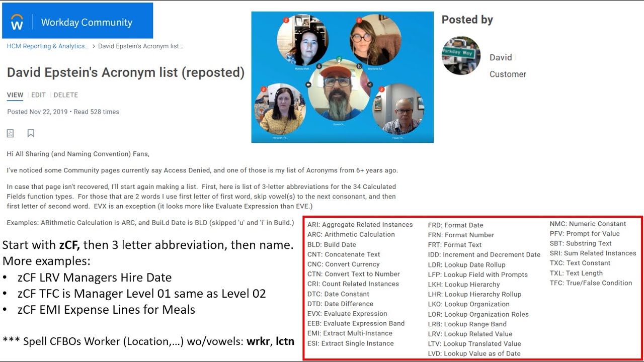
Task: Open David's profile avatar
Action: tap(461, 55)
